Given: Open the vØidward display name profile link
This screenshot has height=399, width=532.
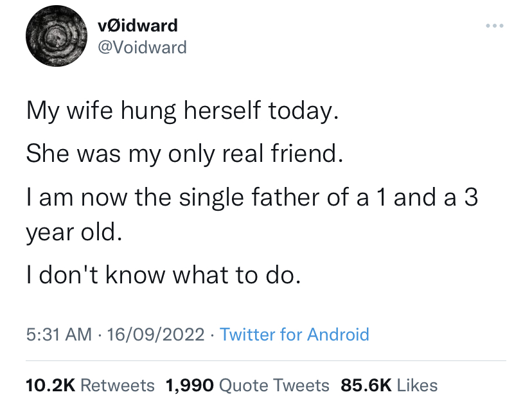Looking at the screenshot, I should pos(137,26).
